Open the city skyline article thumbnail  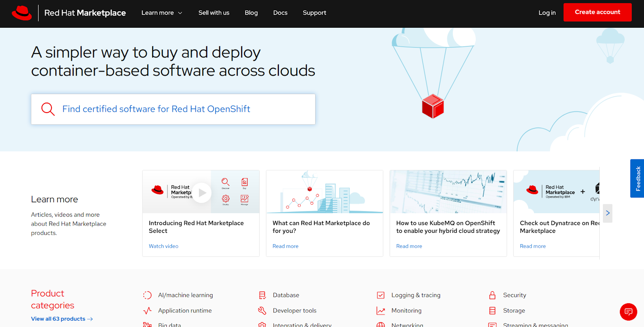(324, 191)
